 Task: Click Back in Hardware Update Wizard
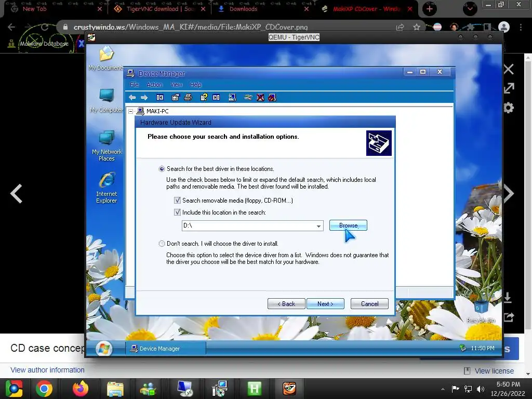(286, 303)
